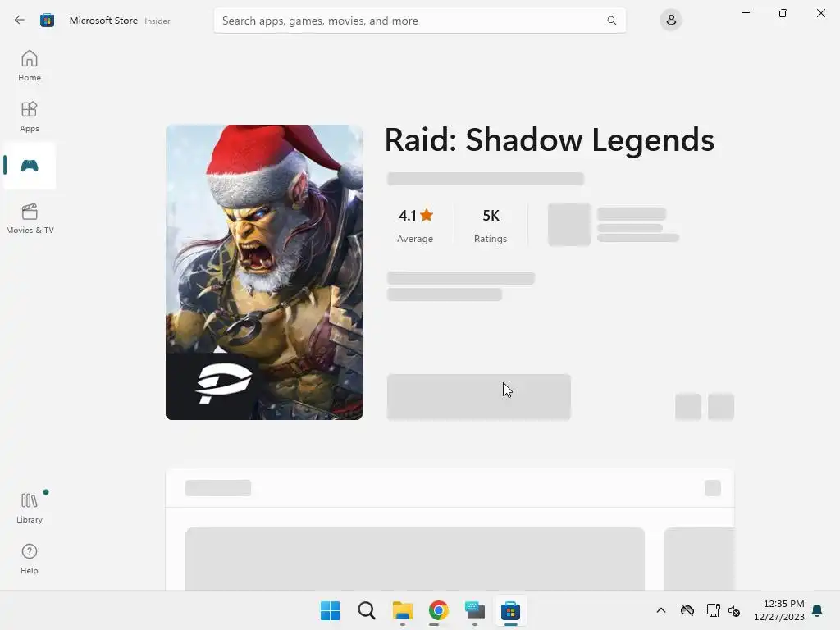This screenshot has height=630, width=840.
Task: Open taskbar Search magnifier
Action: (x=367, y=610)
